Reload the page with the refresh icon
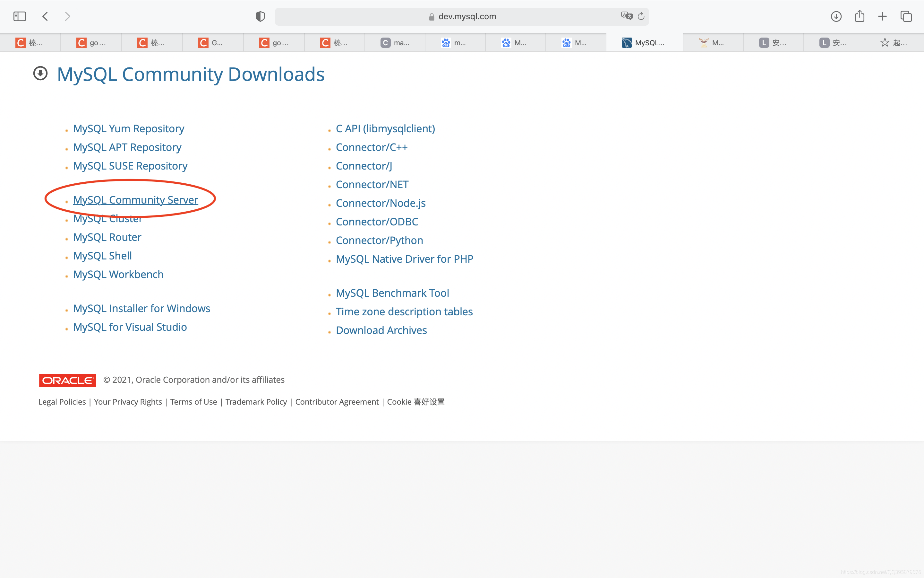Viewport: 924px width, 578px height. point(641,16)
